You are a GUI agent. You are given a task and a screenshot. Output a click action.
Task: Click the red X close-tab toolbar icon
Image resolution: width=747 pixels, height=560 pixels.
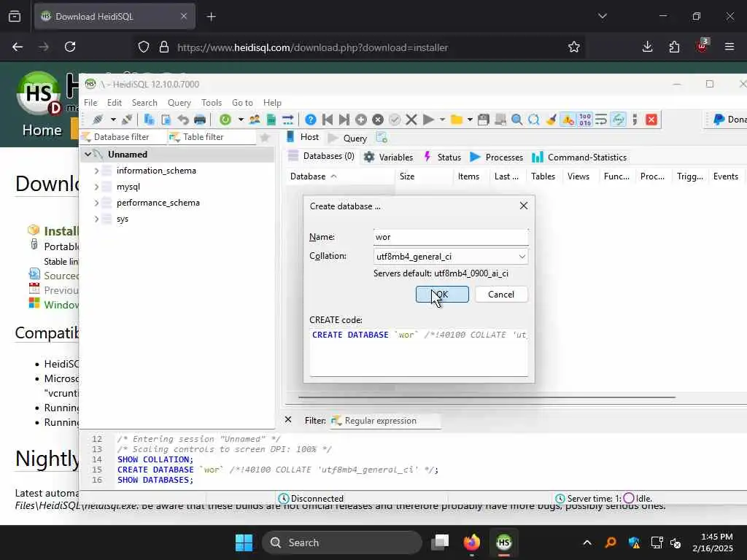tap(651, 120)
